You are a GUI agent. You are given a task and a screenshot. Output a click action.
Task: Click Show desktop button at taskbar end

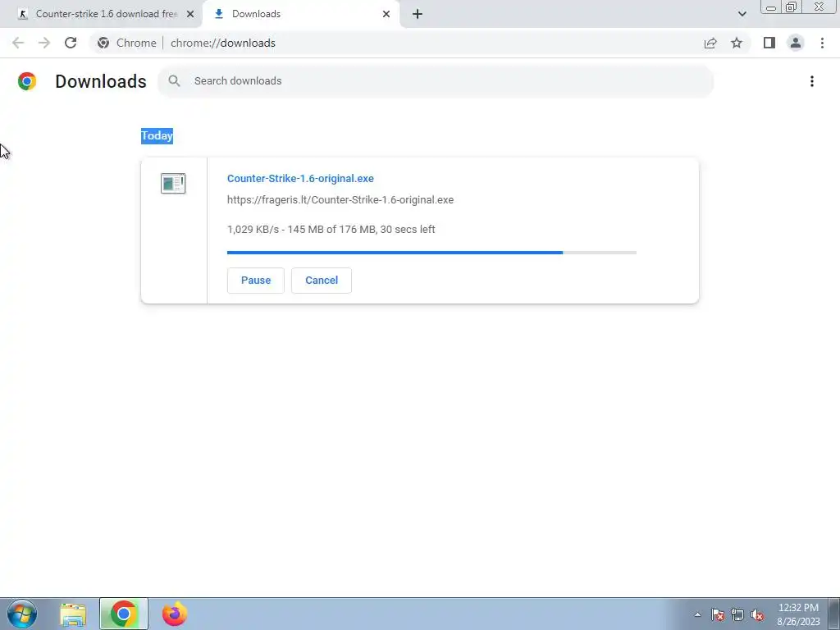point(834,614)
